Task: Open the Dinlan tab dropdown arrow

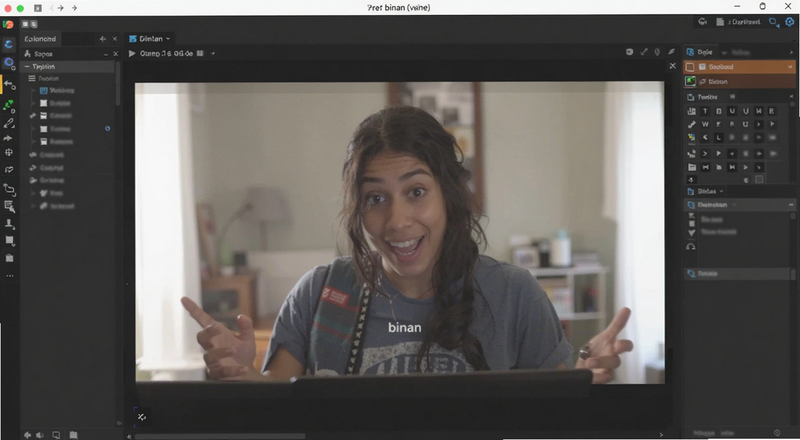Action: pos(168,39)
